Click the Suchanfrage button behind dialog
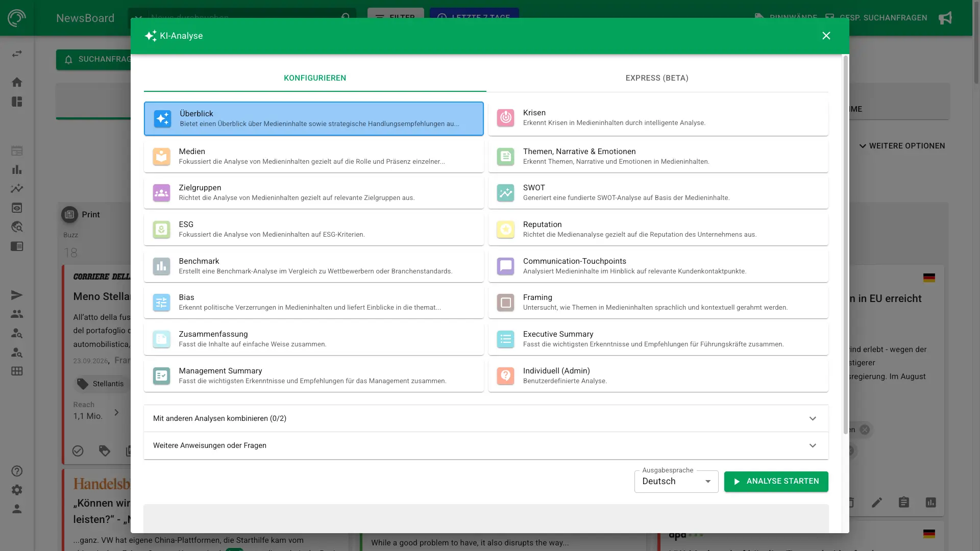This screenshot has width=980, height=551. (94, 60)
